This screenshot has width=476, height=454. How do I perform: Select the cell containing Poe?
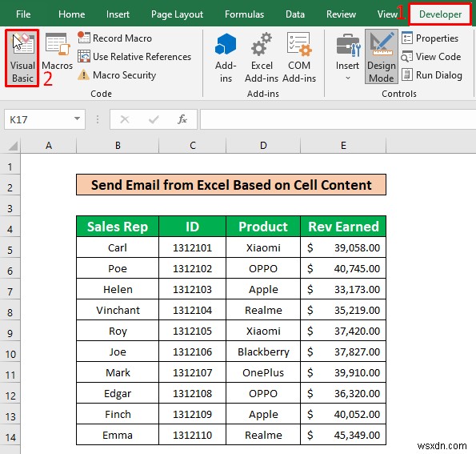pyautogui.click(x=118, y=268)
